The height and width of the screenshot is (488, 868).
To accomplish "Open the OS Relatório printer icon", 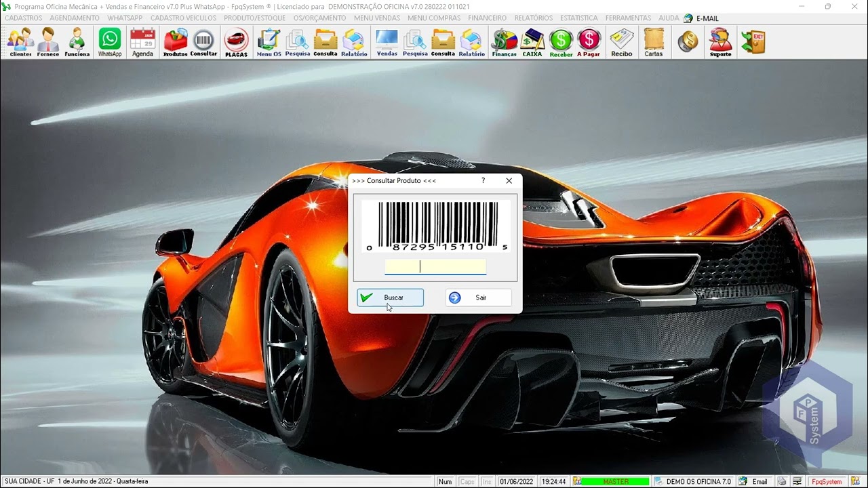I will pyautogui.click(x=354, y=42).
